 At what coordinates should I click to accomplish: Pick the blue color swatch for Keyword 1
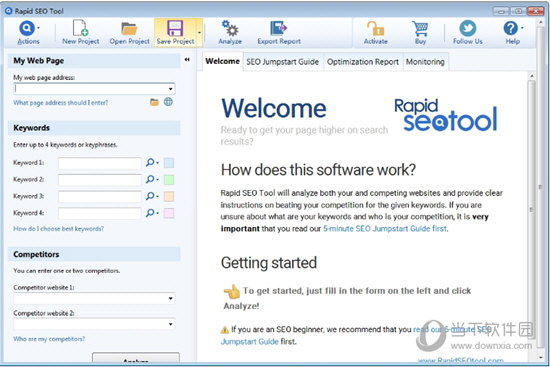(x=169, y=163)
